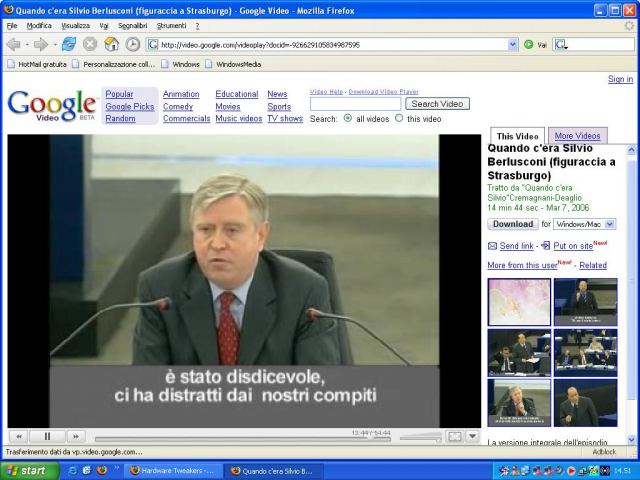Open the forward button history dropdown arrow
This screenshot has width=640, height=480.
55,44
